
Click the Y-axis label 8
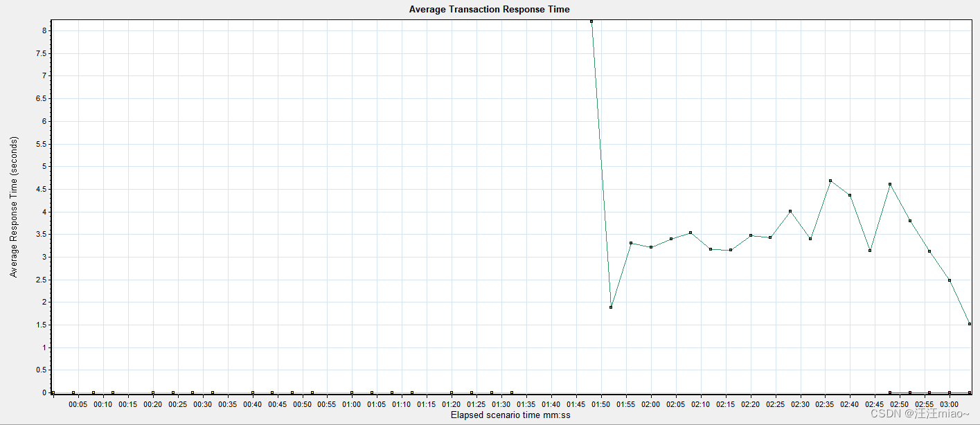[44, 30]
